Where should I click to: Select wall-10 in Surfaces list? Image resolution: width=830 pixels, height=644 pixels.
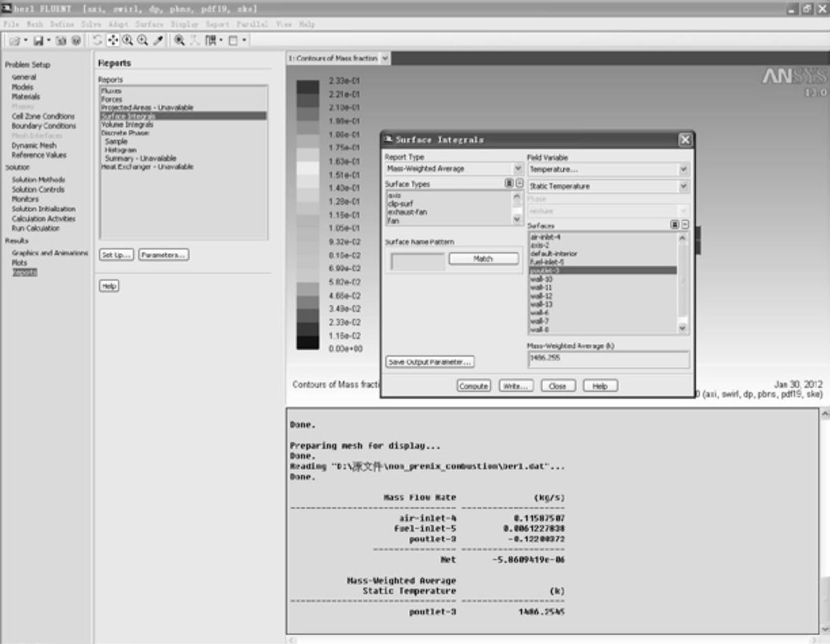541,279
